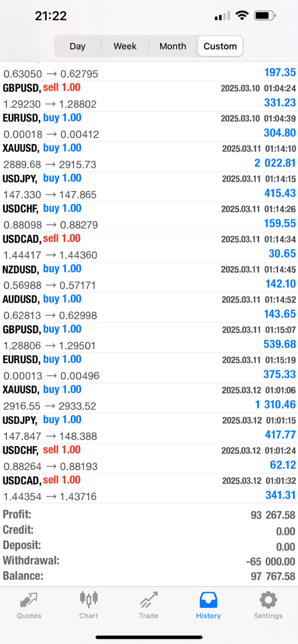Select the USDCAD trade with 341.31 profit

[149, 488]
